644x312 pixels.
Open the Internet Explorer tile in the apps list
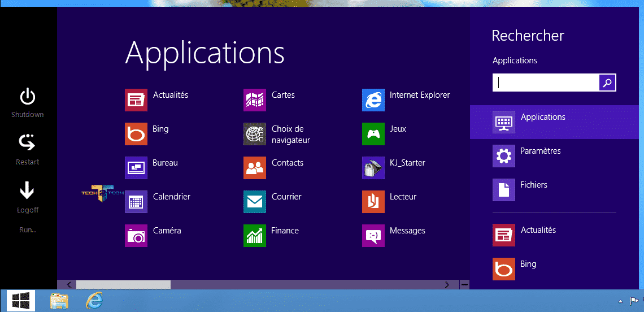(373, 100)
